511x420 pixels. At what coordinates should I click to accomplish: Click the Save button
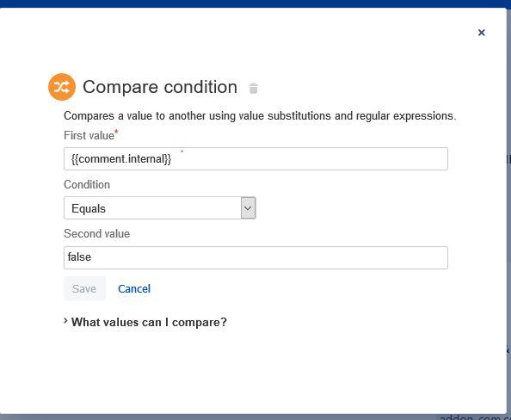tap(84, 288)
